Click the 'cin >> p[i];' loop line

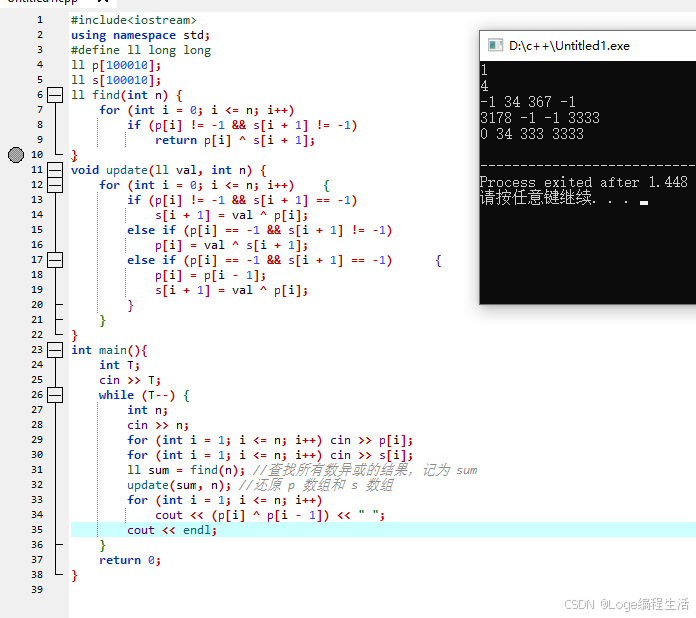tap(270, 440)
